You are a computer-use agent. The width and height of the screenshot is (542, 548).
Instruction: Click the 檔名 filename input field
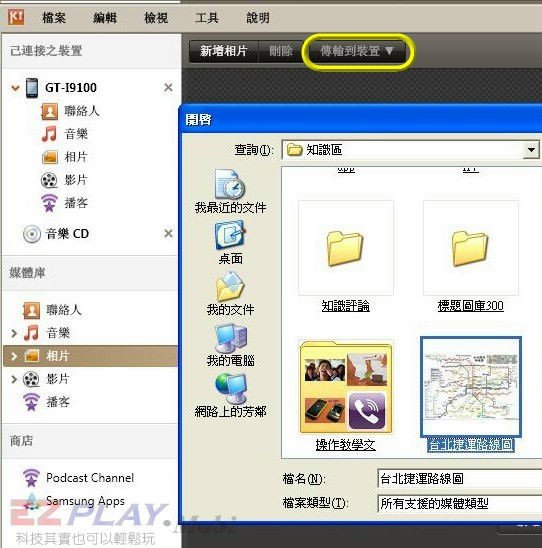pos(460,478)
